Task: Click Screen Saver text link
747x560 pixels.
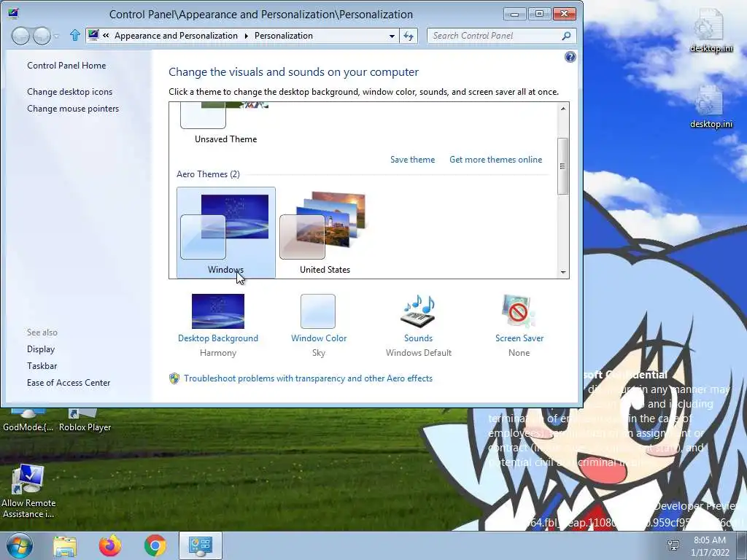Action: coord(519,338)
